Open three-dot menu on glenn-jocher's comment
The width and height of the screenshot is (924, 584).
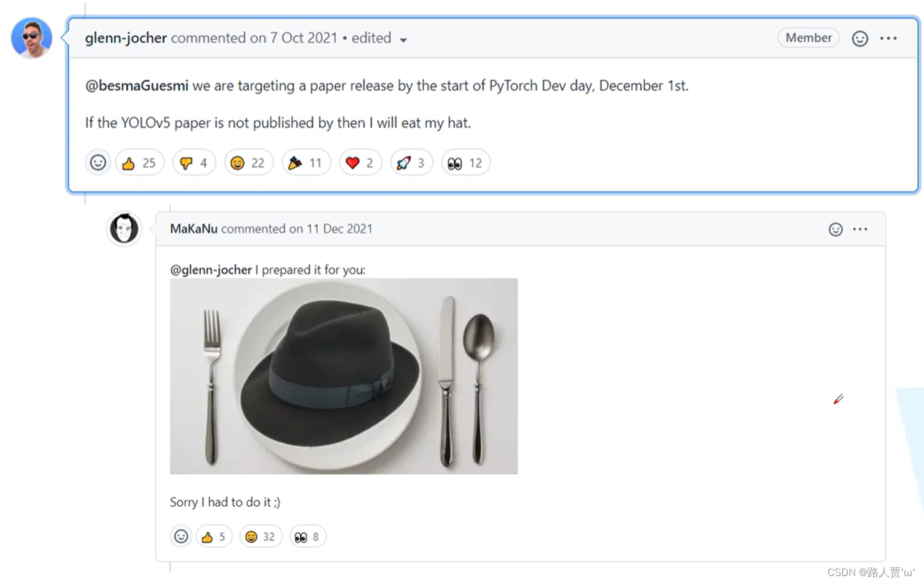(x=888, y=38)
